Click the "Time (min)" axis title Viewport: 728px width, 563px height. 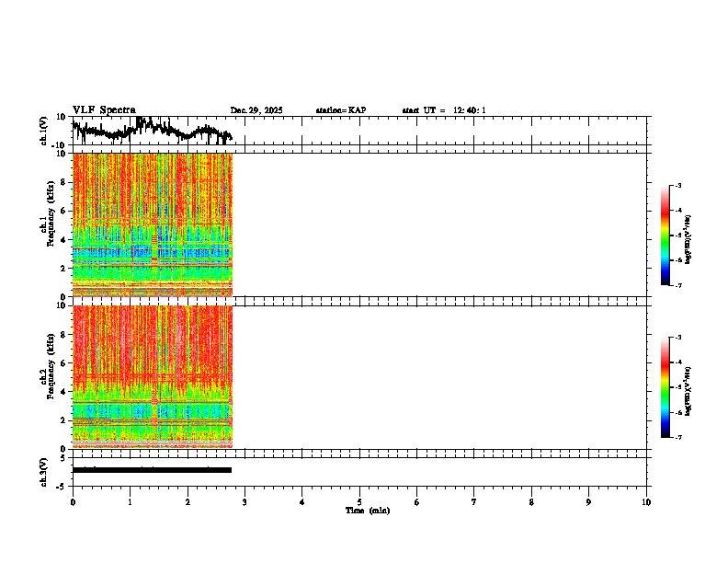coord(368,511)
